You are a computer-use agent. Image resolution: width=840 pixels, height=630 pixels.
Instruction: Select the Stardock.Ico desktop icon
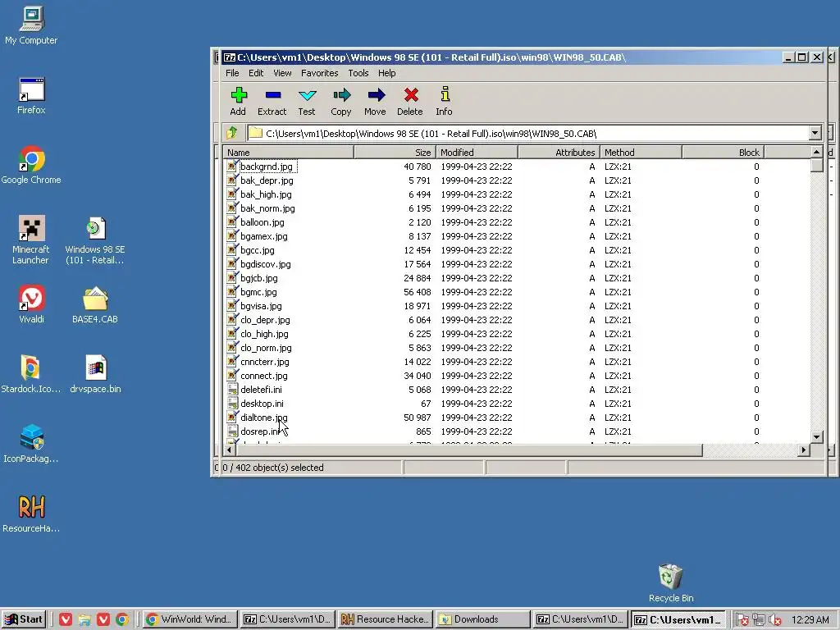tap(31, 374)
